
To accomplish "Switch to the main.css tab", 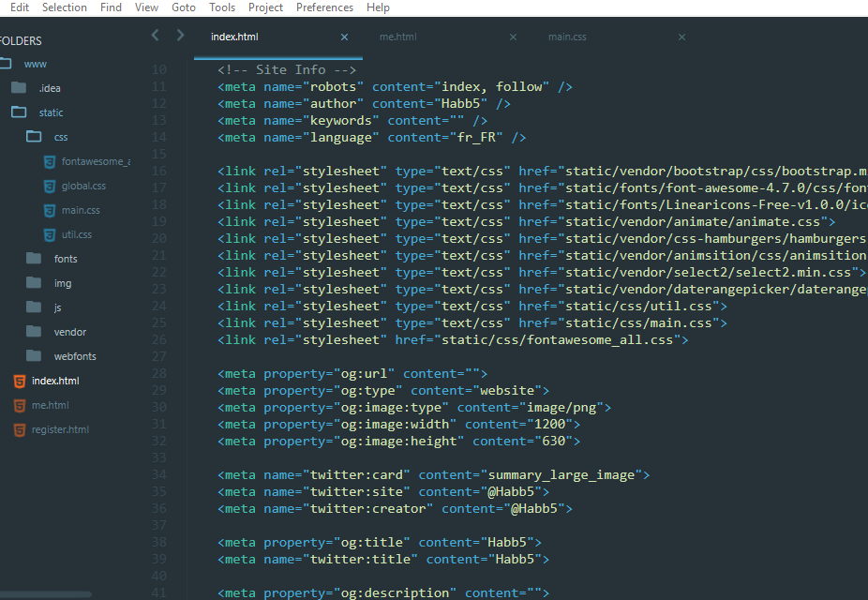I will tap(567, 37).
